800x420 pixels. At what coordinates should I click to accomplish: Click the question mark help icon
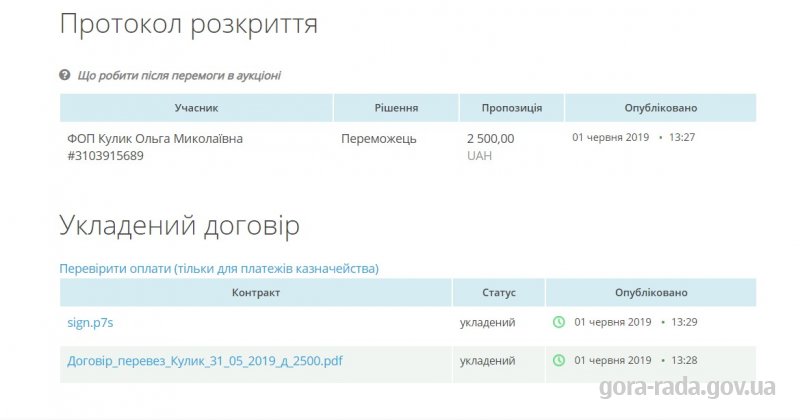click(x=65, y=76)
